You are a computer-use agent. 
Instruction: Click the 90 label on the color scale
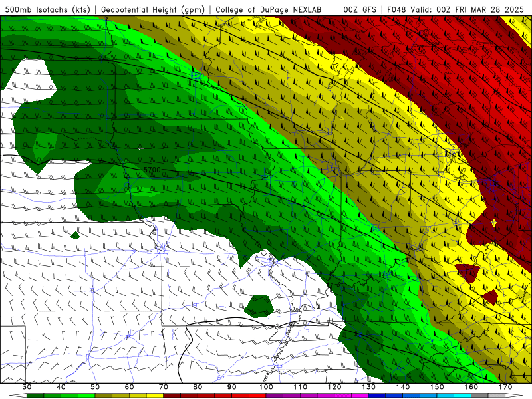click(x=231, y=387)
